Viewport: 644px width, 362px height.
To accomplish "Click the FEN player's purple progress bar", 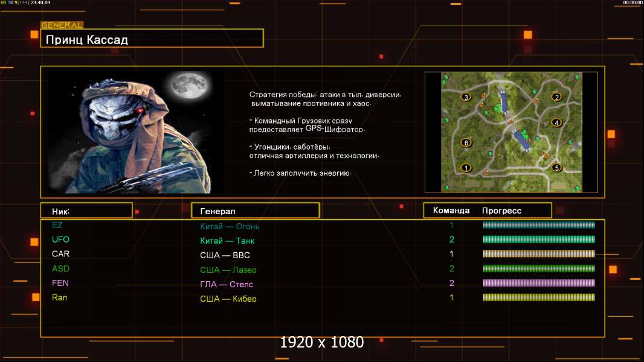I will click(539, 283).
